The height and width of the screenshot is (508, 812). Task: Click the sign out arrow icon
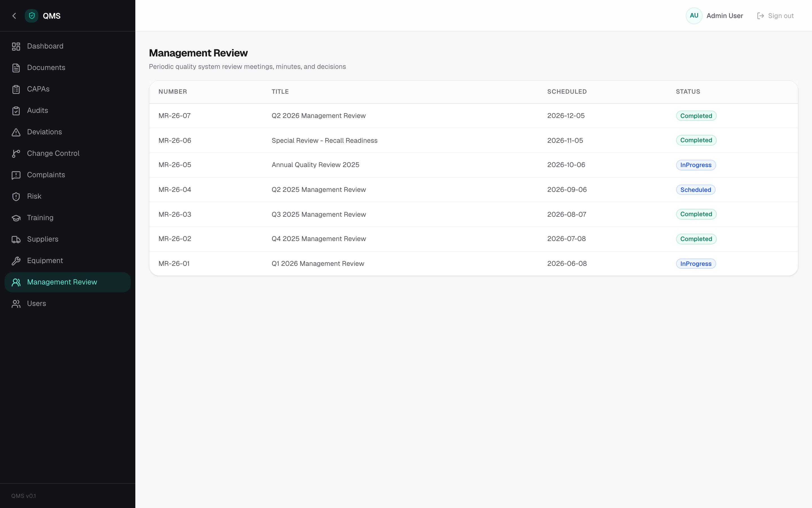tap(761, 16)
